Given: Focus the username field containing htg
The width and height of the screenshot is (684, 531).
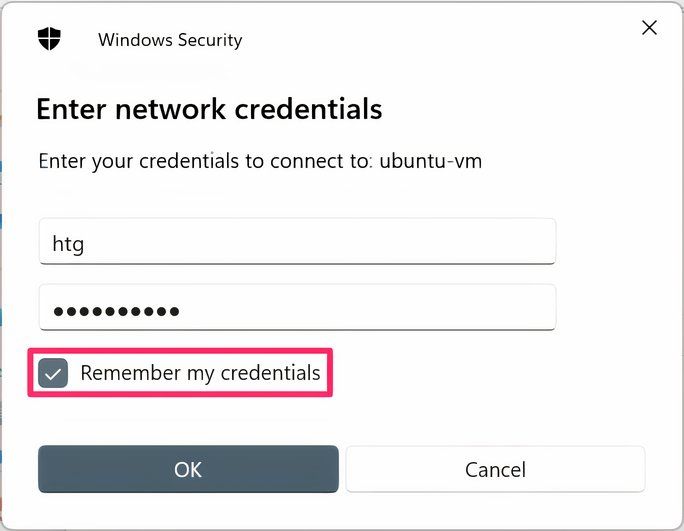Looking at the screenshot, I should 296,242.
